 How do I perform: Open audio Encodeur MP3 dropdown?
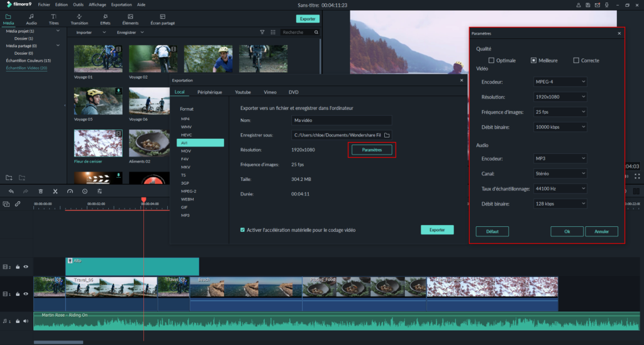tap(560, 158)
